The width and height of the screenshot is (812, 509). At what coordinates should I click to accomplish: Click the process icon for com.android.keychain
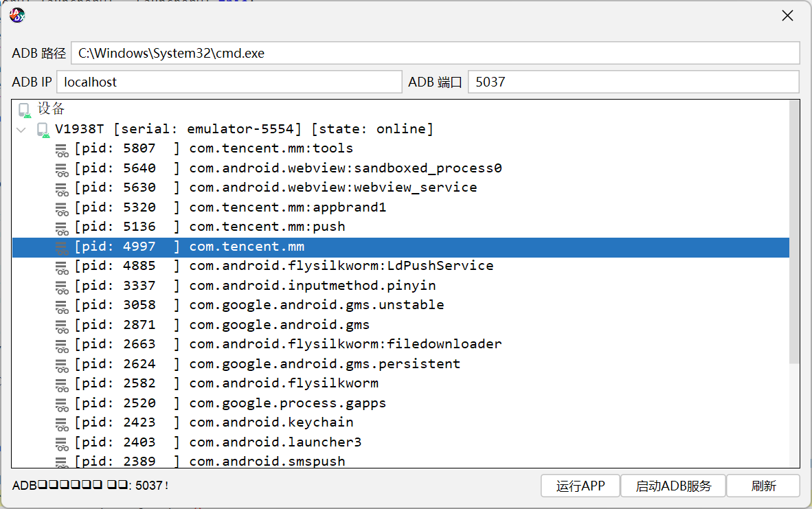pyautogui.click(x=62, y=424)
